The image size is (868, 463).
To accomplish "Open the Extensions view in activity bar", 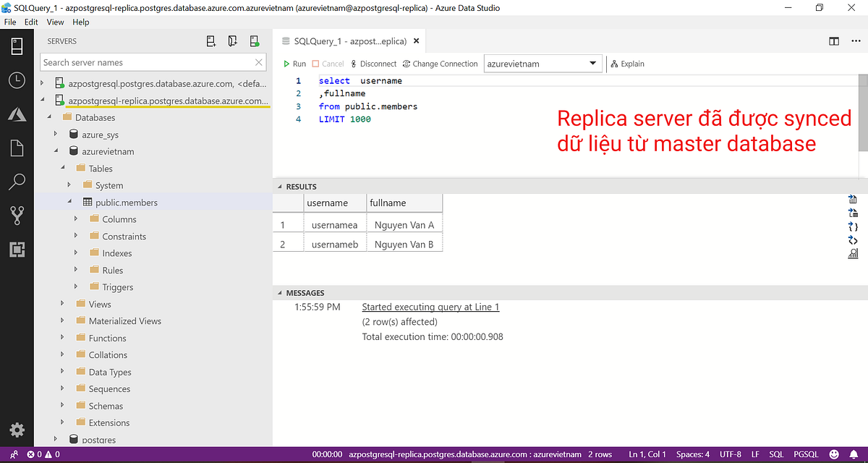I will pos(17,250).
